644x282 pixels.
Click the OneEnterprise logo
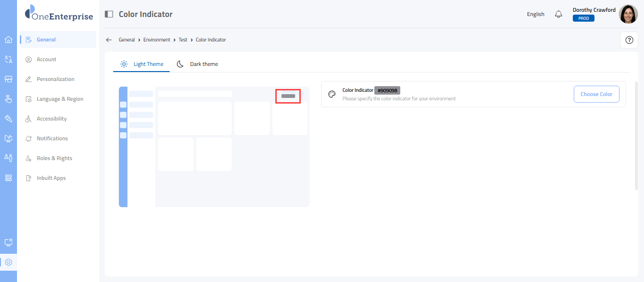tap(58, 14)
